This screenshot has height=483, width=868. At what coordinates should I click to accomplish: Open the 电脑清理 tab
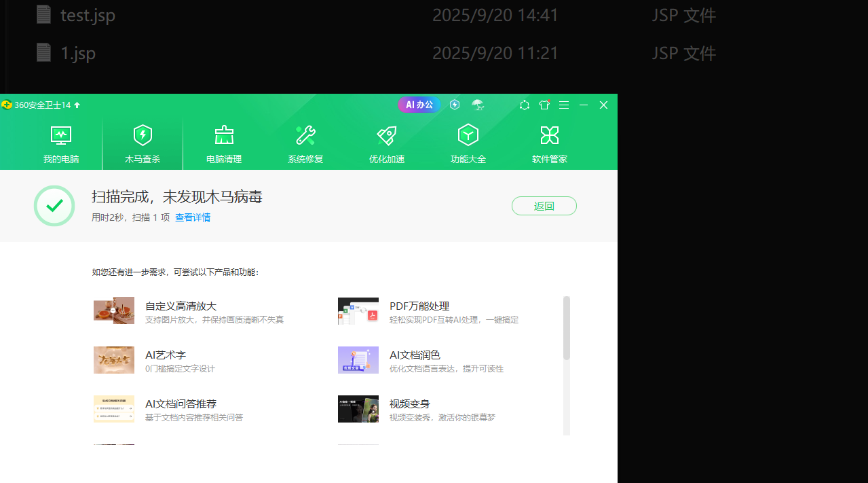point(224,145)
